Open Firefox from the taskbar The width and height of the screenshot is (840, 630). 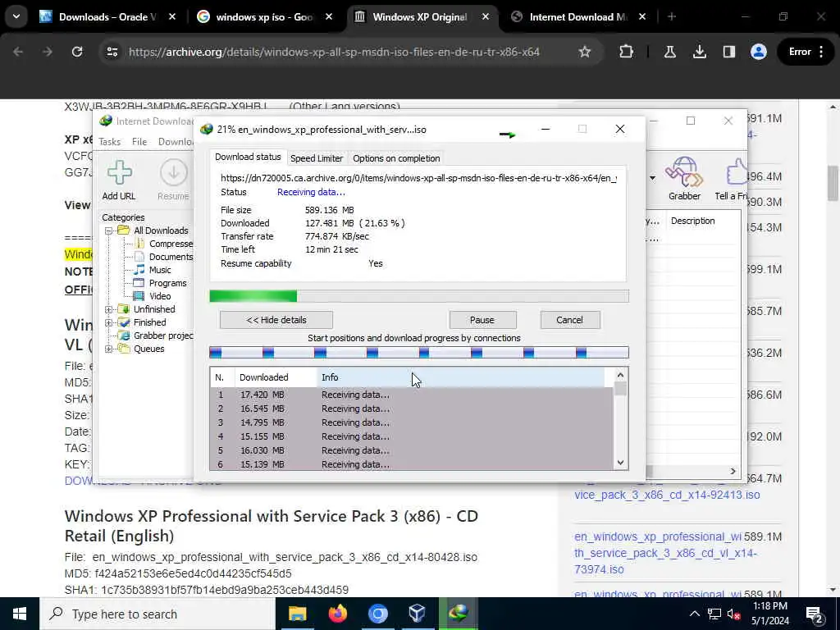[x=337, y=614]
